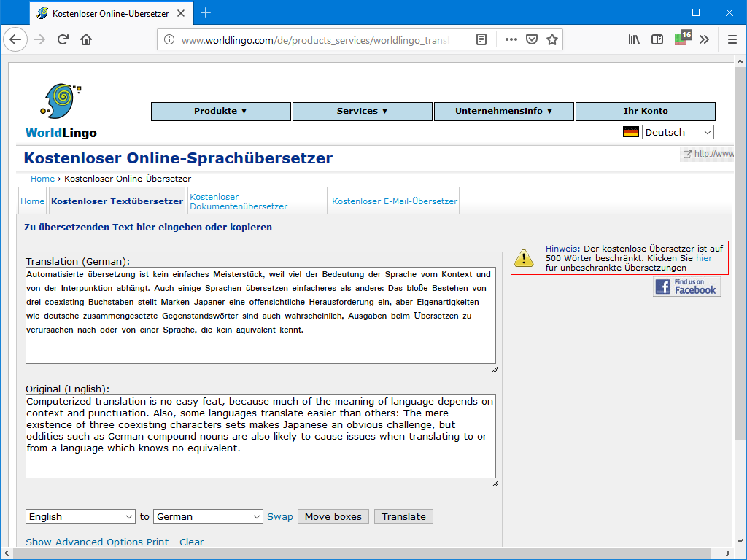Click the vertical scrollbar up arrow
The width and height of the screenshot is (747, 560).
tap(740, 61)
